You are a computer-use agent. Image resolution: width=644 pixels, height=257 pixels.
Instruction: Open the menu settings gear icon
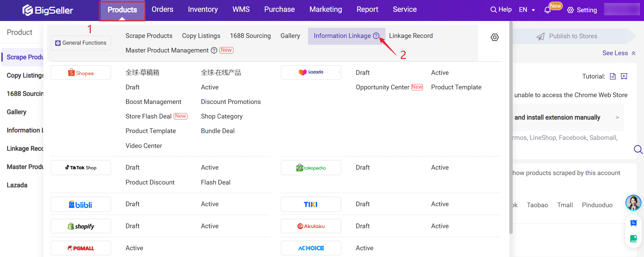click(x=494, y=37)
